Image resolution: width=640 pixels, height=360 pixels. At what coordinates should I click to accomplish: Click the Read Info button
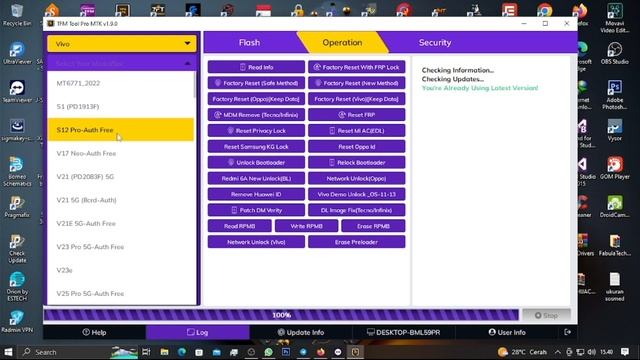[x=256, y=67]
